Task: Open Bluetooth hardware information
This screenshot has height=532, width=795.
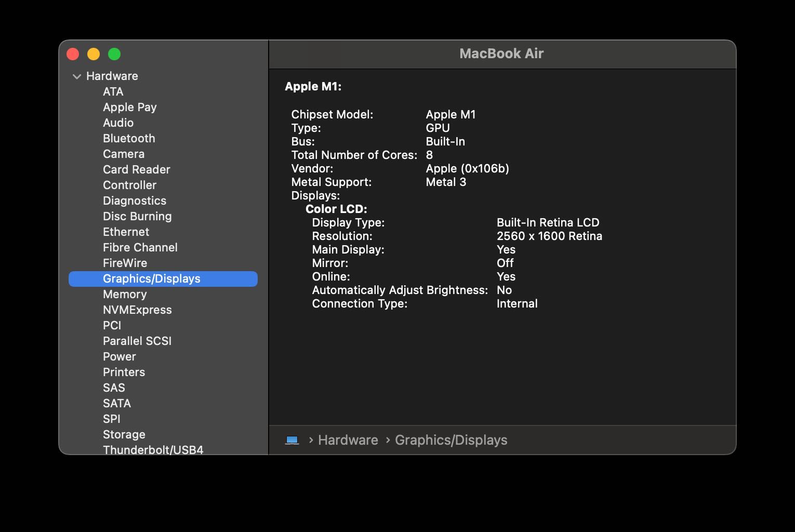Action: pyautogui.click(x=129, y=138)
